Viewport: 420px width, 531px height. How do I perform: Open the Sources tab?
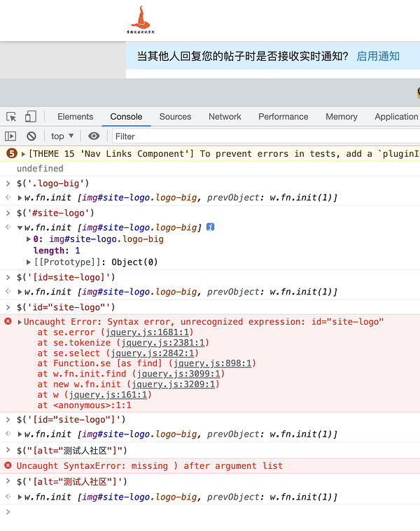pos(175,117)
